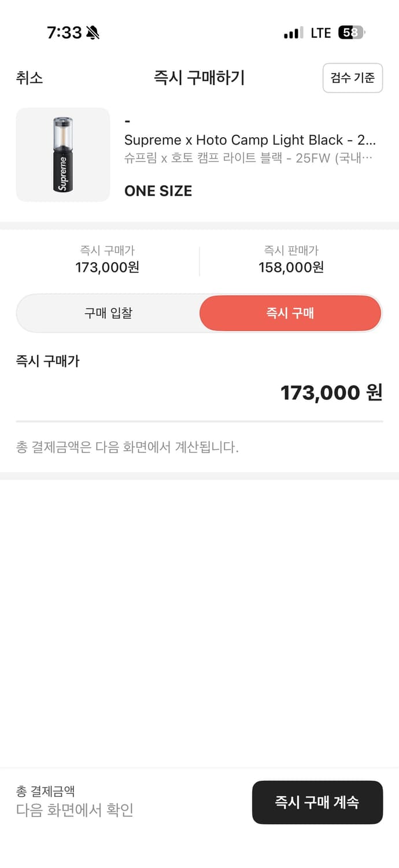
Task: Tap the 총 결제금액은 다음 화면에서 계산됩니다 notice
Action: click(127, 447)
